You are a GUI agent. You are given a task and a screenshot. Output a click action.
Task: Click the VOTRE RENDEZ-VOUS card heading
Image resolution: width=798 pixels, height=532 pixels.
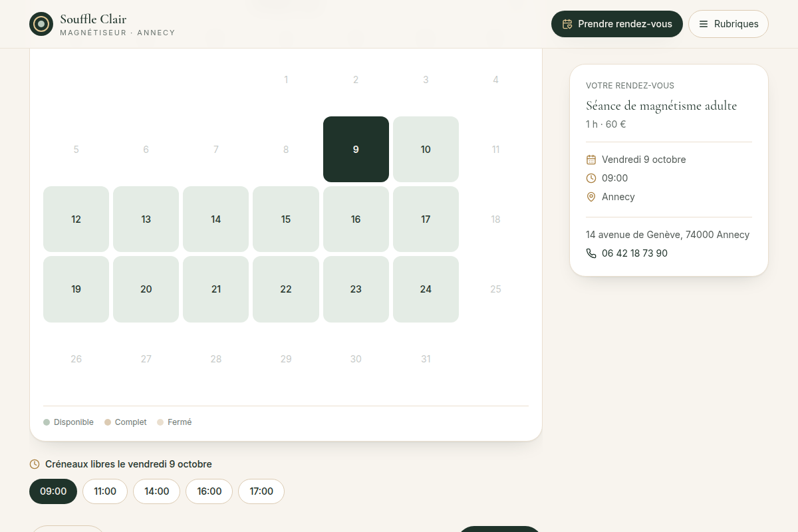coord(630,86)
